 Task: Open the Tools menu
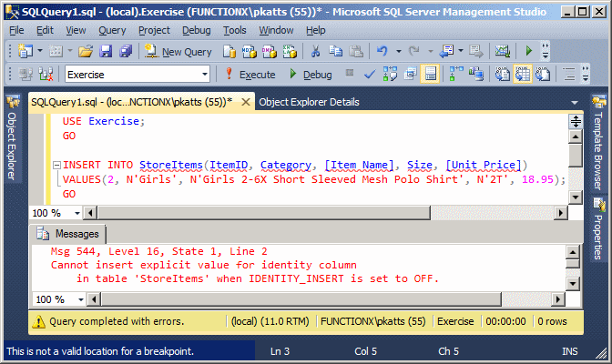pyautogui.click(x=235, y=30)
